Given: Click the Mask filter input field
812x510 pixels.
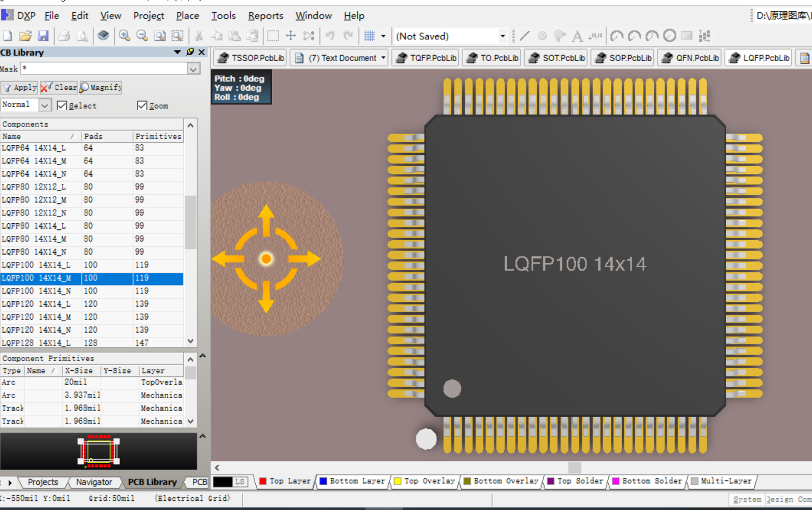Looking at the screenshot, I should 105,69.
